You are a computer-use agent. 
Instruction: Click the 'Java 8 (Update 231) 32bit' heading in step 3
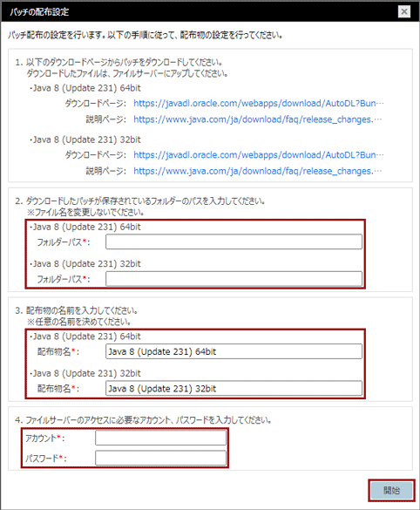click(86, 373)
